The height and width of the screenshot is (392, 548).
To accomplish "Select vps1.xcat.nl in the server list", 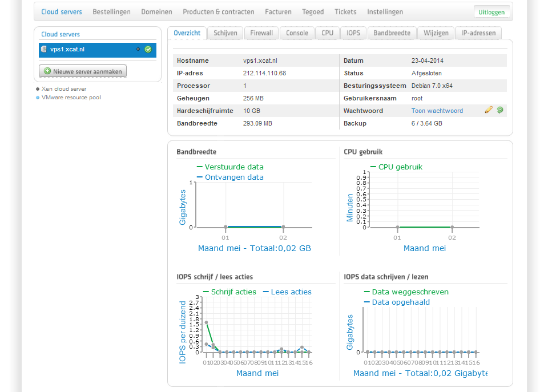I will [x=67, y=50].
